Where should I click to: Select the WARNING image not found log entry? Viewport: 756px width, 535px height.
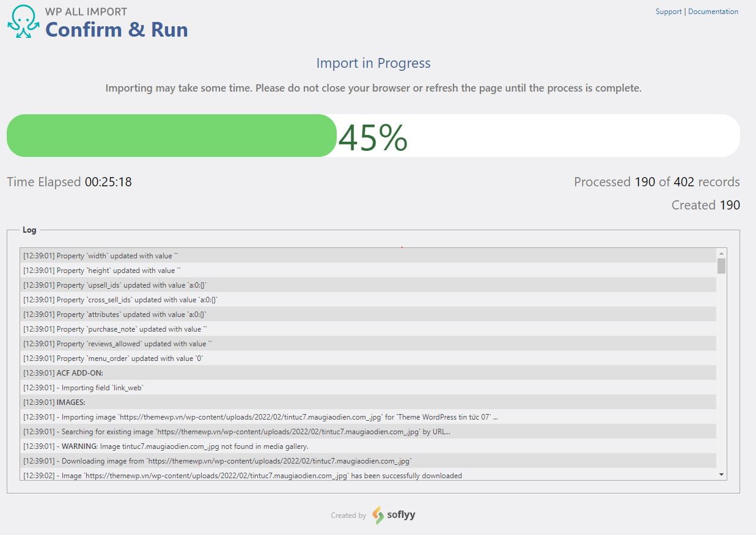click(368, 446)
